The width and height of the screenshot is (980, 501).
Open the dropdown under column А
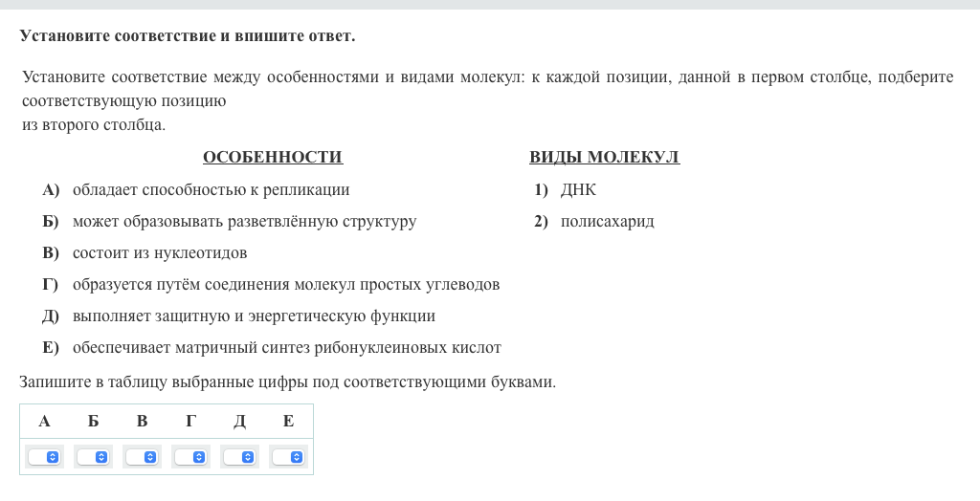(x=44, y=457)
